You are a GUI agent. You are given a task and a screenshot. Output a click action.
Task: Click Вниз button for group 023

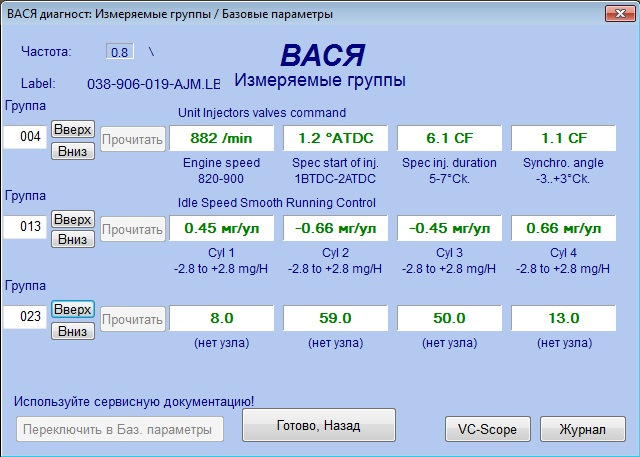point(73,331)
